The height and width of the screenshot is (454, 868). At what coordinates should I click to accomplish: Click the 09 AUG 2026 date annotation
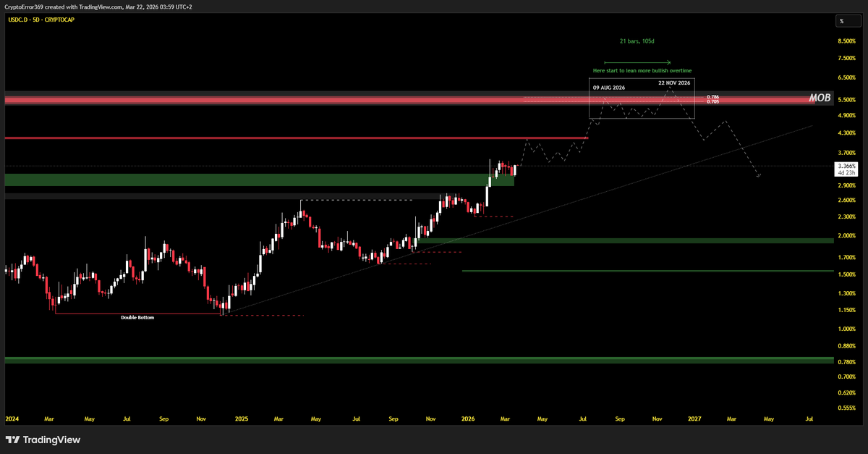pos(609,87)
